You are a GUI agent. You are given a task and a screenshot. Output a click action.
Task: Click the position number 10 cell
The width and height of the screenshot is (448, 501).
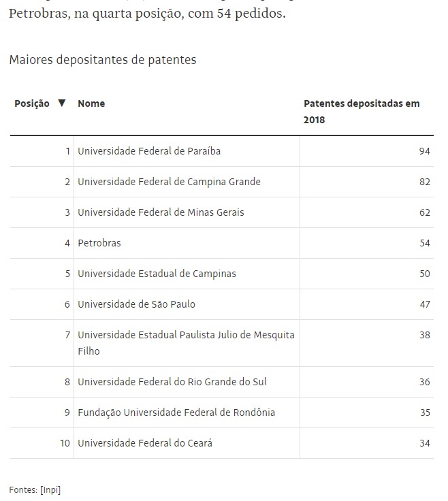[x=65, y=443]
